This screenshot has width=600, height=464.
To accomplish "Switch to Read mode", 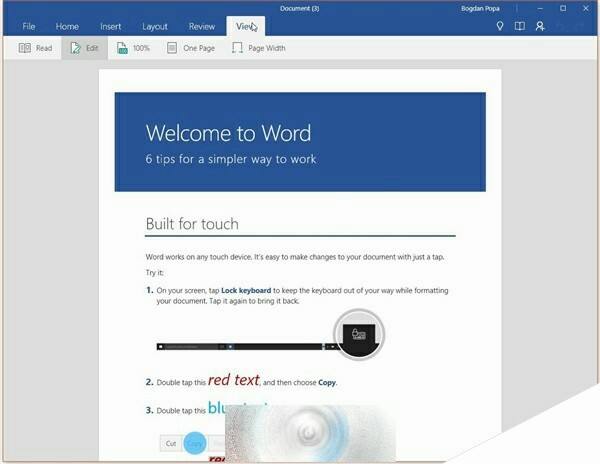I will point(35,48).
